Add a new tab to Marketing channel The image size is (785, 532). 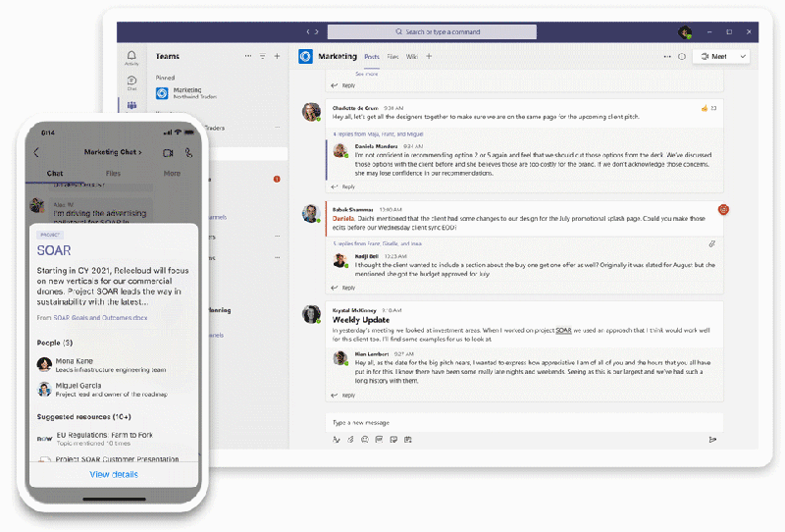(429, 57)
